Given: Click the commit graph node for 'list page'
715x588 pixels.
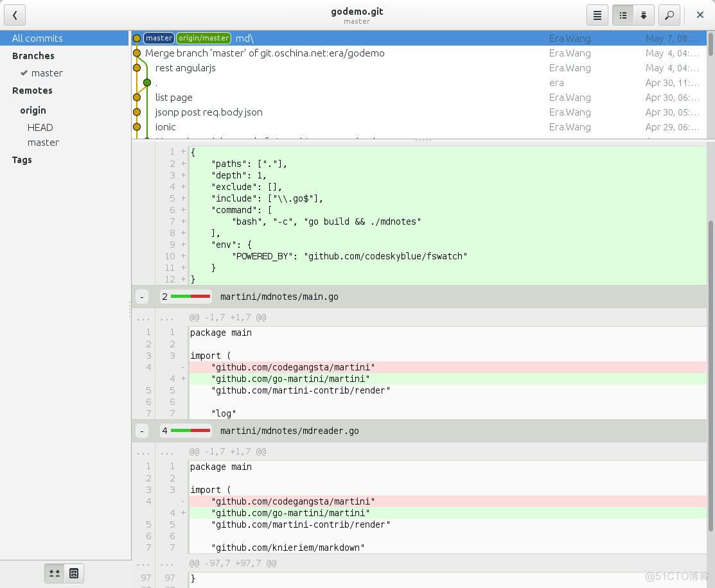Looking at the screenshot, I should [136, 98].
